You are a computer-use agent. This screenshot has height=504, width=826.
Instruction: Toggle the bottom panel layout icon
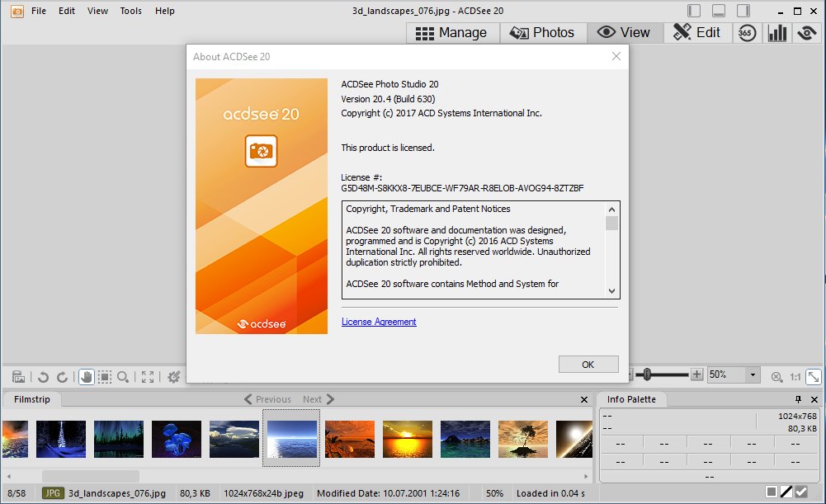(x=719, y=11)
